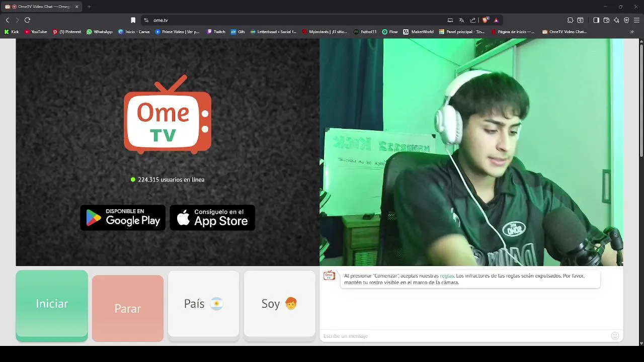This screenshot has width=644, height=362.
Task: Open the Inicio - Canva bookmark
Action: tap(134, 32)
